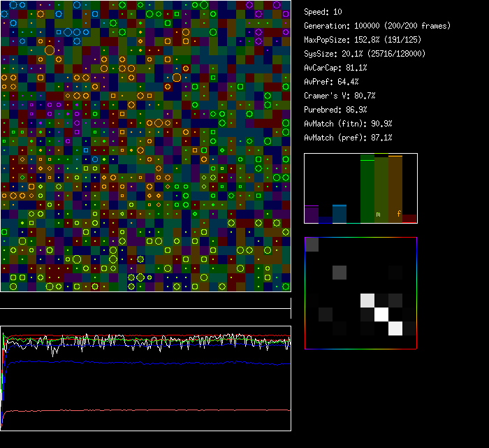Viewport: 489px width, 448px height.
Task: Click the lowest white cell on heatmap diagonal
Action: [x=395, y=328]
